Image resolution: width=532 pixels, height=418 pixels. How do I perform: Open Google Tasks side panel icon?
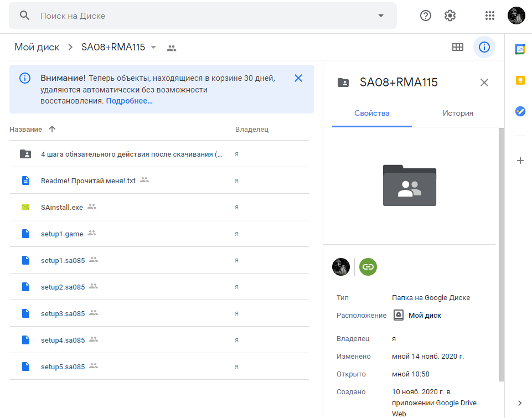tap(520, 111)
